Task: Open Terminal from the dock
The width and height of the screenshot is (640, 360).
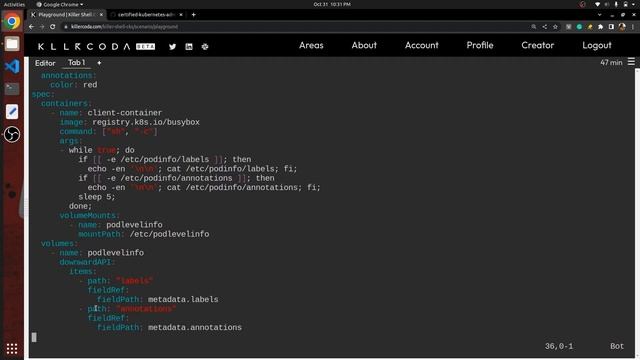Action: pyautogui.click(x=12, y=89)
